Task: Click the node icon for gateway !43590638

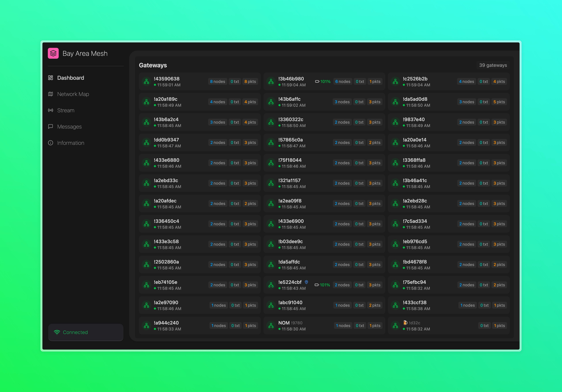Action: coord(146,81)
